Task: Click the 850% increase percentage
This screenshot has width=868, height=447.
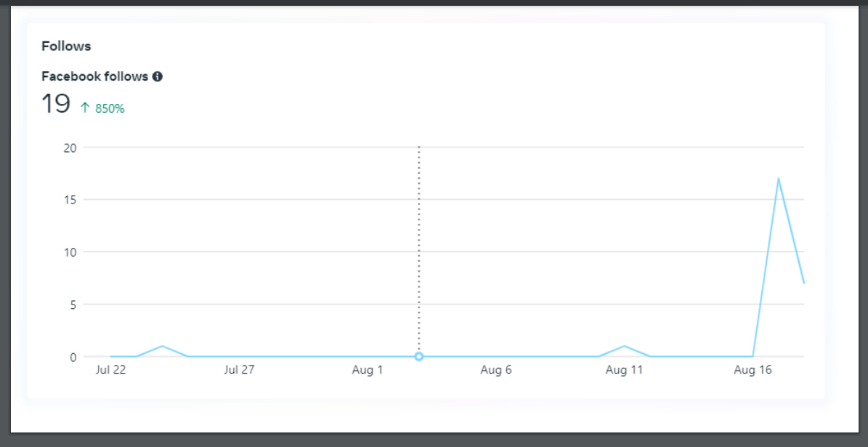Action: point(110,108)
